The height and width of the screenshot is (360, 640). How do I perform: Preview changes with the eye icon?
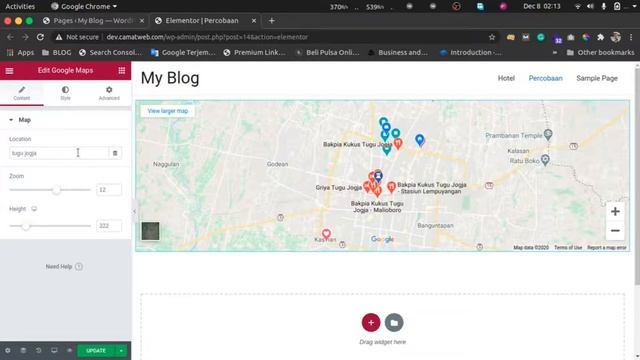tap(69, 351)
